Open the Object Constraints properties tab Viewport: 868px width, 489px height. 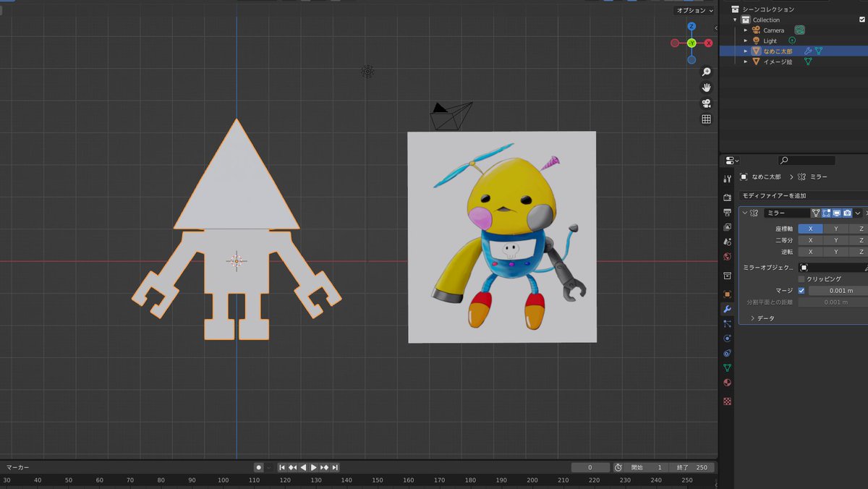click(728, 353)
